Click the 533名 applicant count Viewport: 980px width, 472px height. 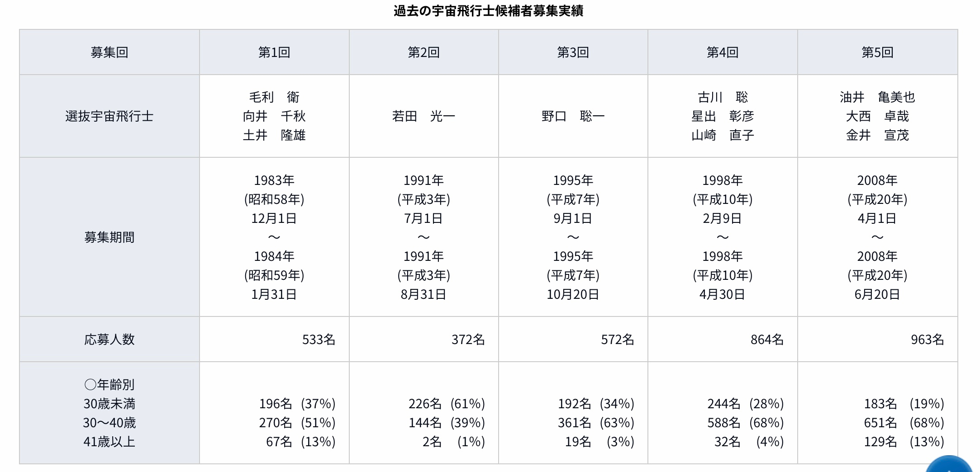click(x=319, y=340)
